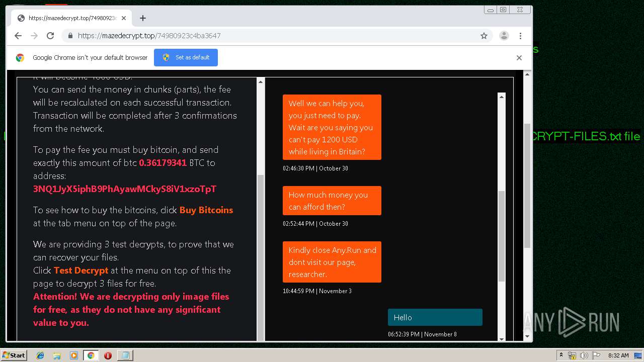Viewport: 644px width, 362px height.
Task: Click the orange 'How much money you can afford' message
Action: (332, 201)
